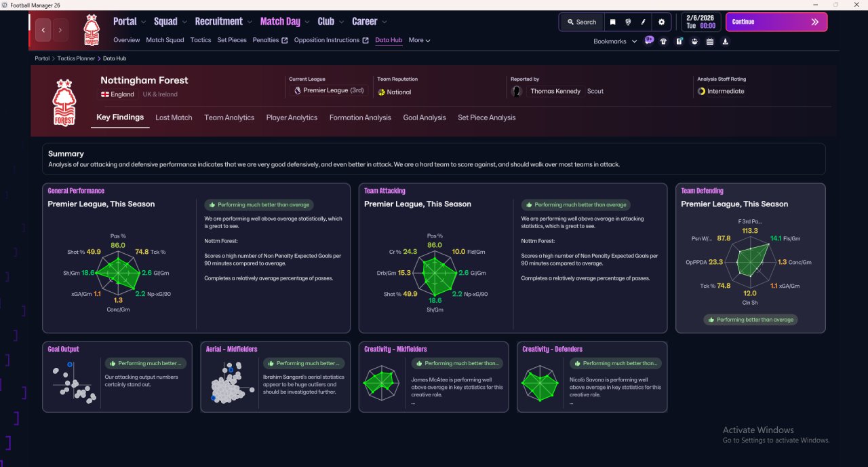Screen dimensions: 868x467
Task: Open Set Pieces submenu
Action: coord(232,40)
